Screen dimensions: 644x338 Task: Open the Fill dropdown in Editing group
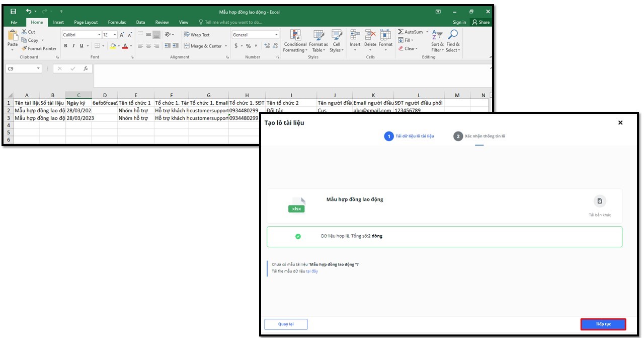coord(406,40)
